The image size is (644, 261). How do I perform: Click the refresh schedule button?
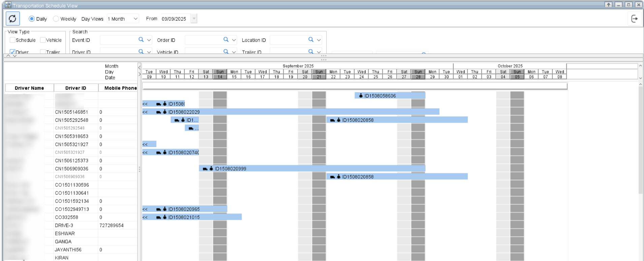[x=13, y=19]
